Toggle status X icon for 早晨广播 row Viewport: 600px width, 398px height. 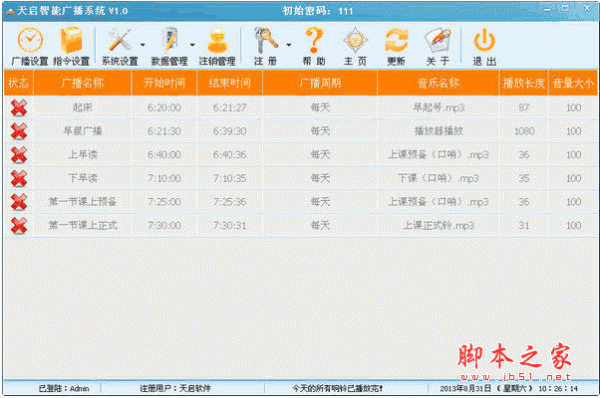pos(19,131)
